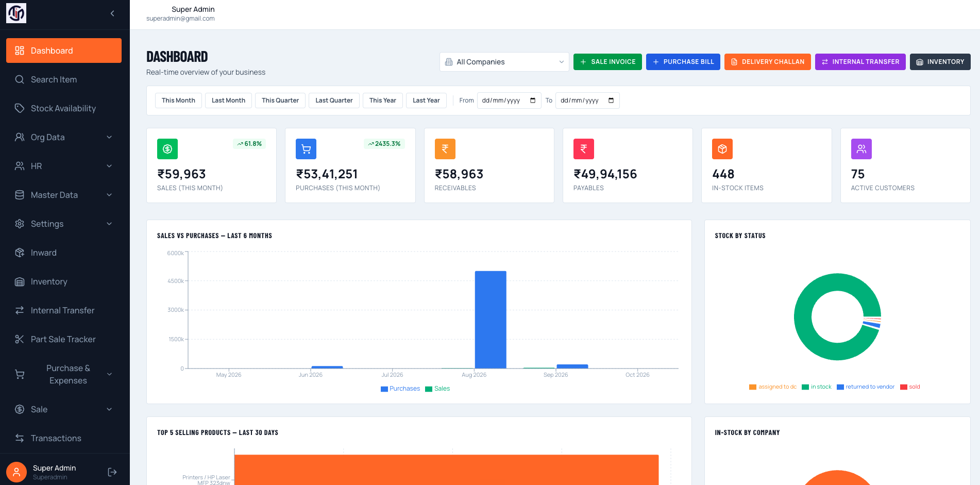Click the logout icon beside Super Admin

point(112,472)
